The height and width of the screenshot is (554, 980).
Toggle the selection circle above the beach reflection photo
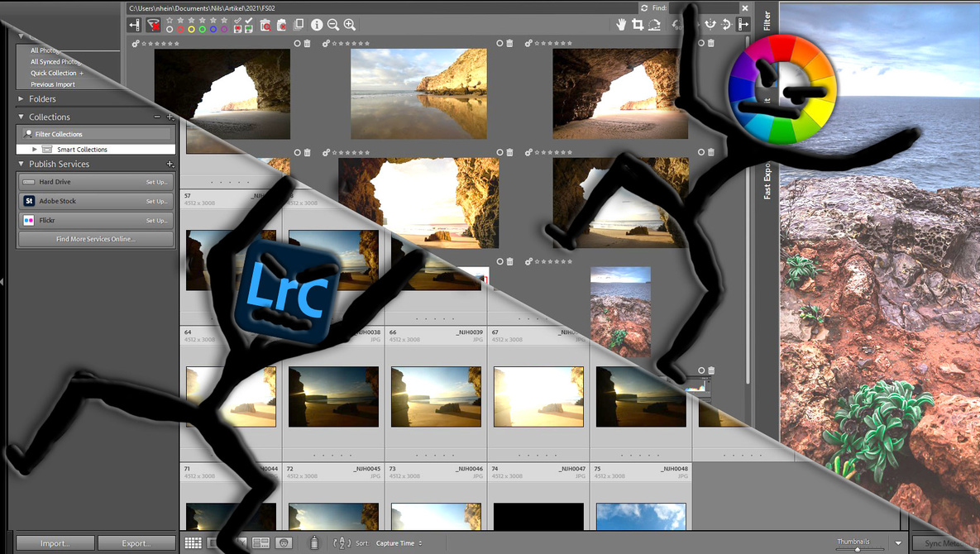[x=500, y=44]
